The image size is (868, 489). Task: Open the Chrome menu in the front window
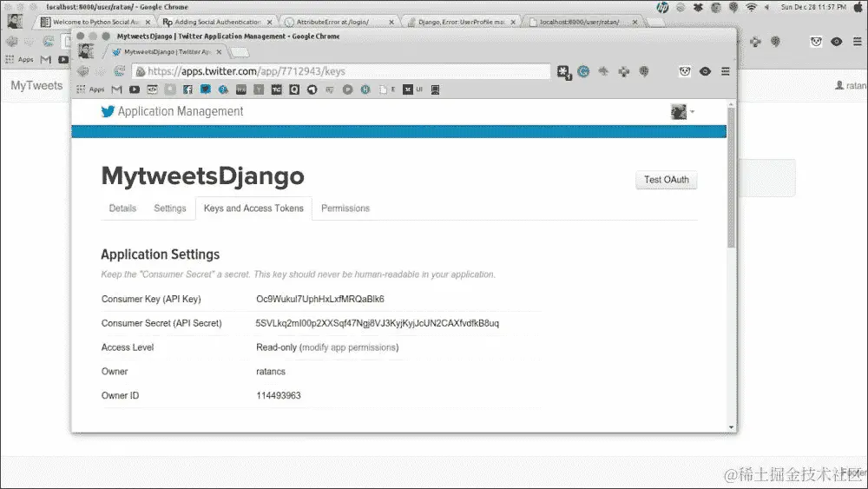tap(725, 71)
